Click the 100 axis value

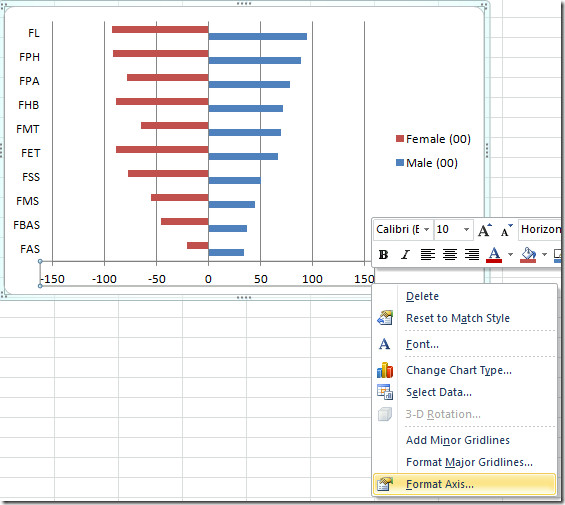coord(312,279)
